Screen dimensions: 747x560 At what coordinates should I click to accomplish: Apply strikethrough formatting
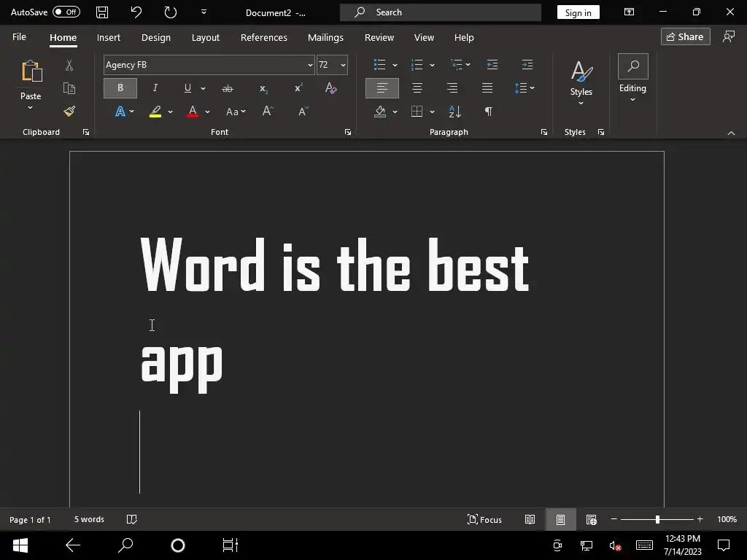(x=228, y=88)
